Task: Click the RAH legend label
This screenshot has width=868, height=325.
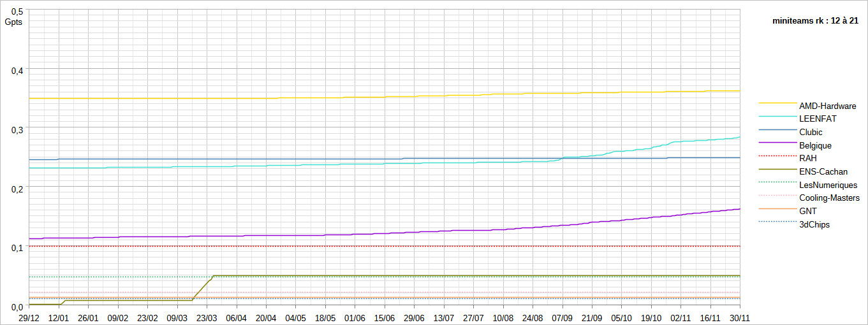Action: tap(807, 158)
